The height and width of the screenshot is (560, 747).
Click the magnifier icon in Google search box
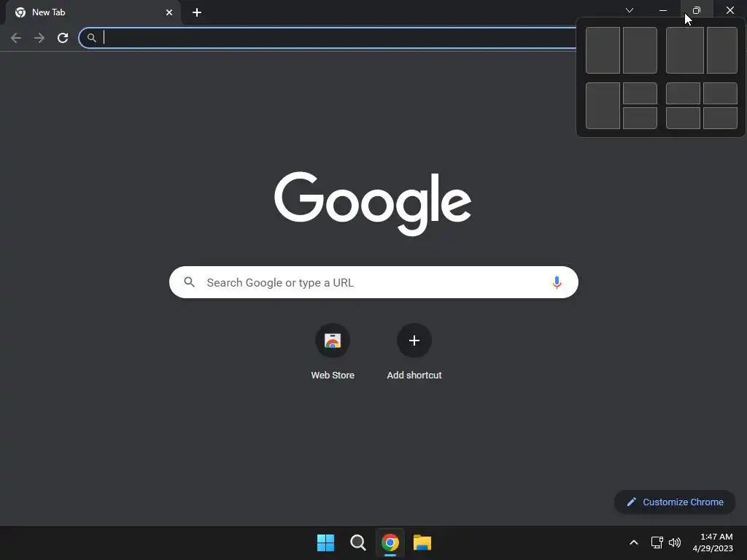coord(190,282)
